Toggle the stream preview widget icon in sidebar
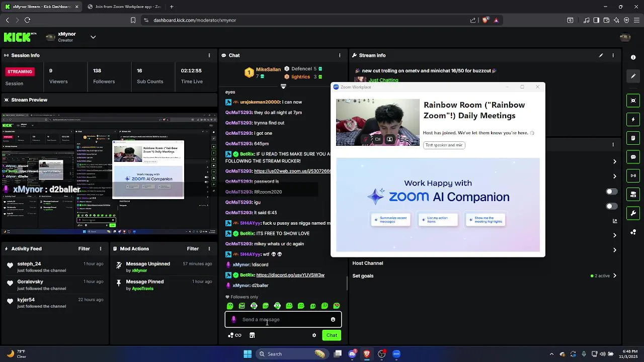The height and width of the screenshot is (362, 644). click(633, 101)
